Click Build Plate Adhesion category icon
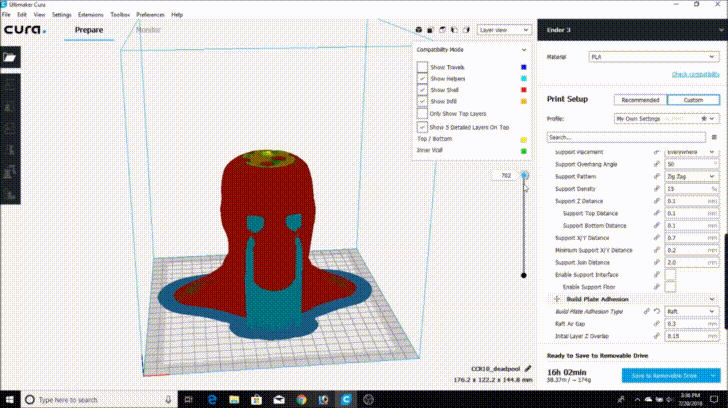728x408 pixels. (x=557, y=299)
